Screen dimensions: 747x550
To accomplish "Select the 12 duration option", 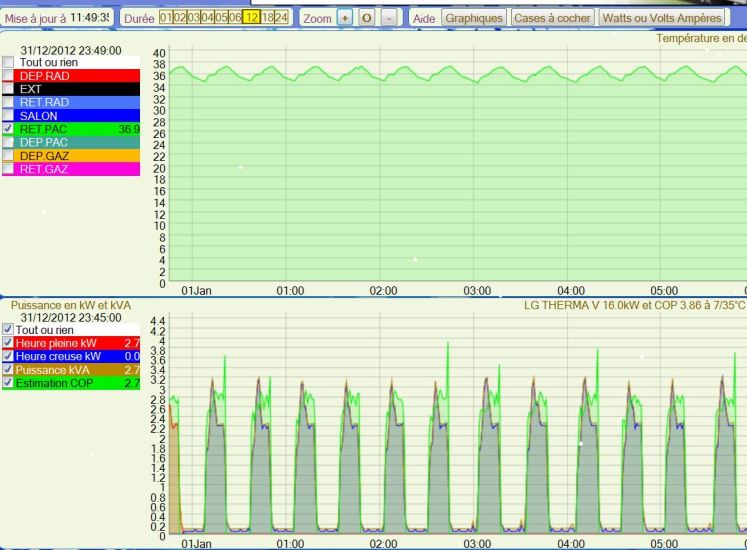I will coord(250,19).
